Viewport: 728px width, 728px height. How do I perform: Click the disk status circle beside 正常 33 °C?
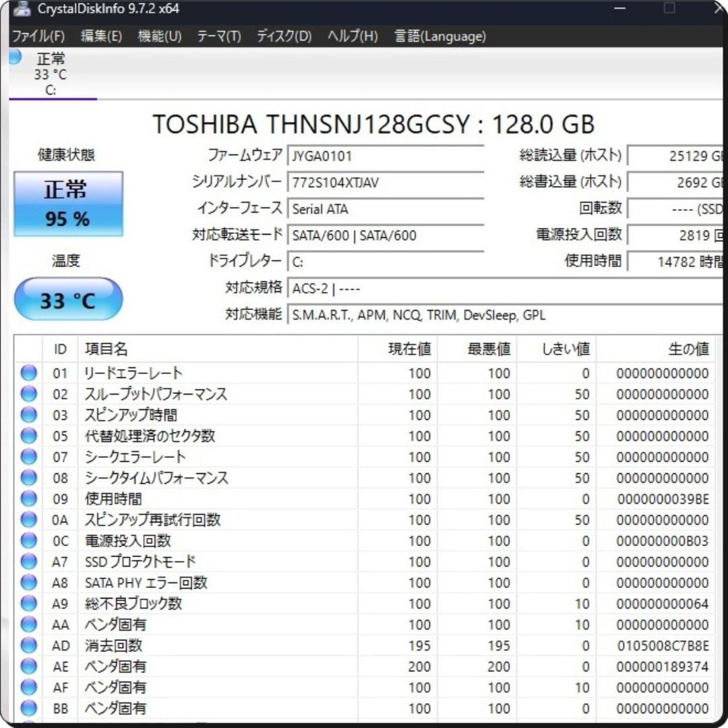(15, 56)
